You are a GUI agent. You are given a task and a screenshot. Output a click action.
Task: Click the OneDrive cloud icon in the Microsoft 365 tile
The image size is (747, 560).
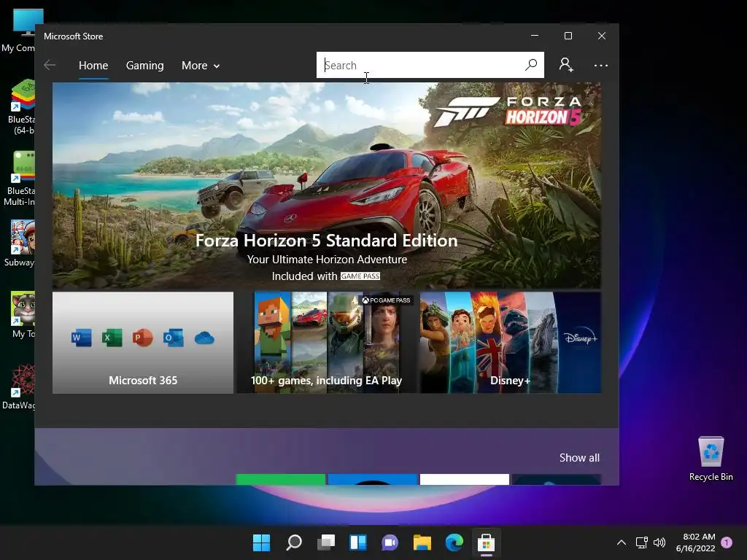coord(204,338)
